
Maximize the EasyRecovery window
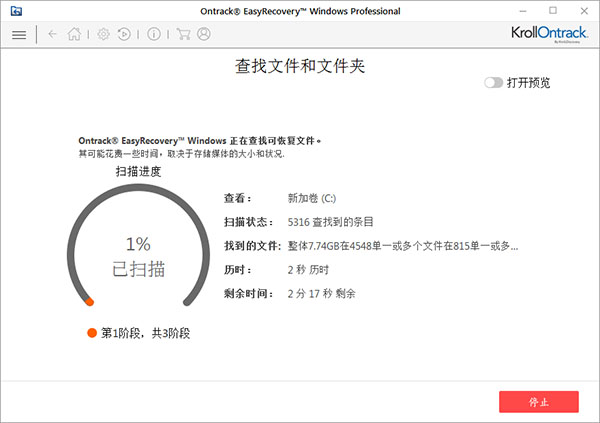click(547, 10)
